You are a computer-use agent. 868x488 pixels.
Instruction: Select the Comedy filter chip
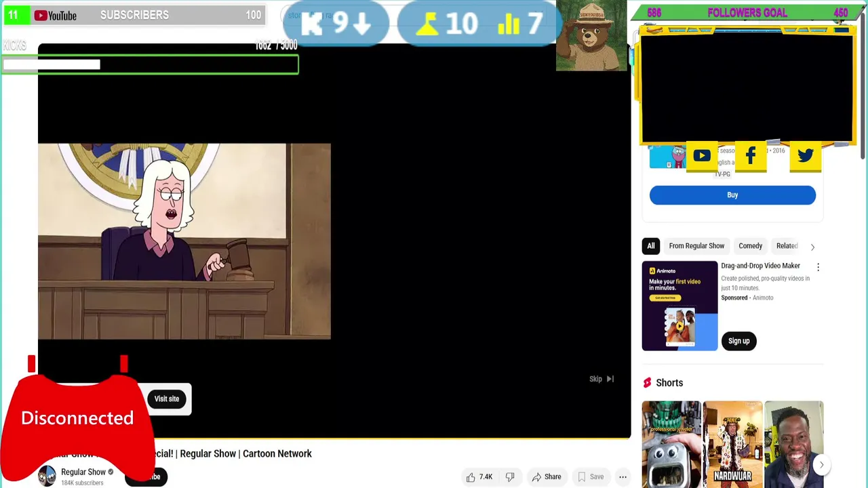[750, 246]
